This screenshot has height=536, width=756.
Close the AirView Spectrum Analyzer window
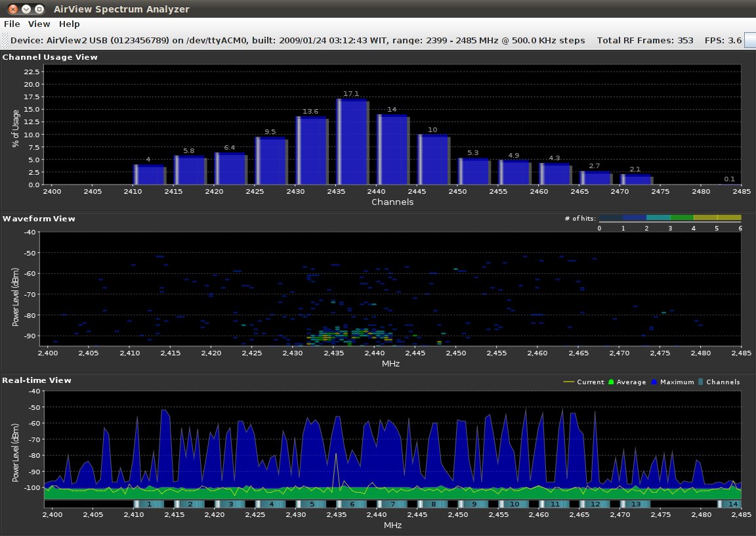click(13, 9)
